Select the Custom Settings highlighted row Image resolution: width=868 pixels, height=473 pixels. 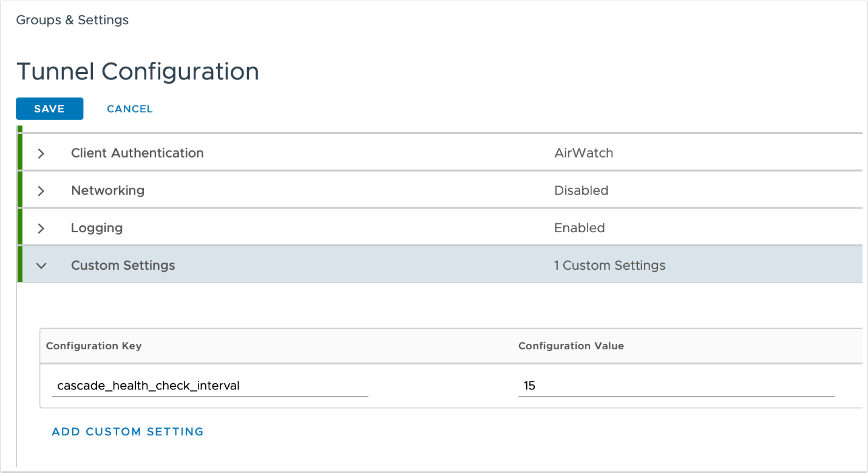click(x=123, y=265)
